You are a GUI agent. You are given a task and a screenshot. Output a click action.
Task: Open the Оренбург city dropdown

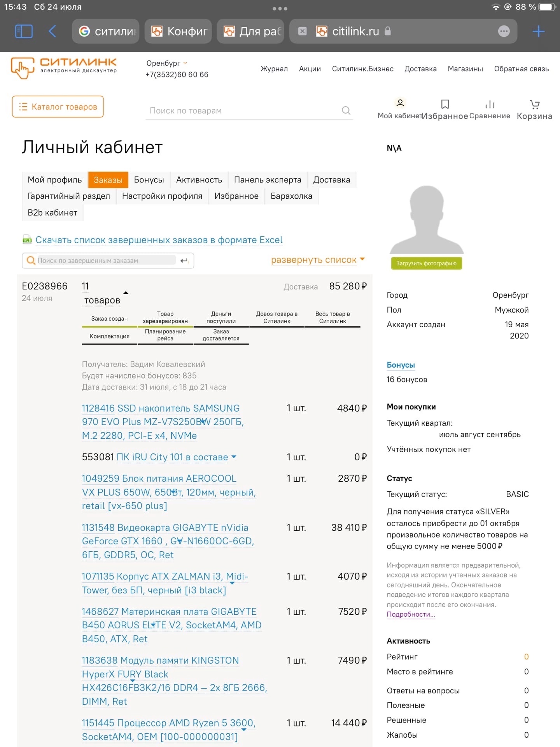click(x=167, y=63)
